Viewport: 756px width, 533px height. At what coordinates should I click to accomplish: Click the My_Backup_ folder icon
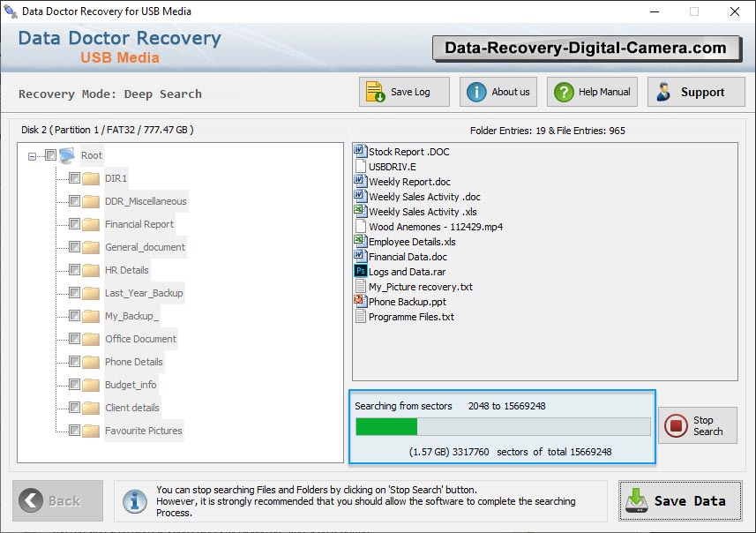pyautogui.click(x=91, y=316)
